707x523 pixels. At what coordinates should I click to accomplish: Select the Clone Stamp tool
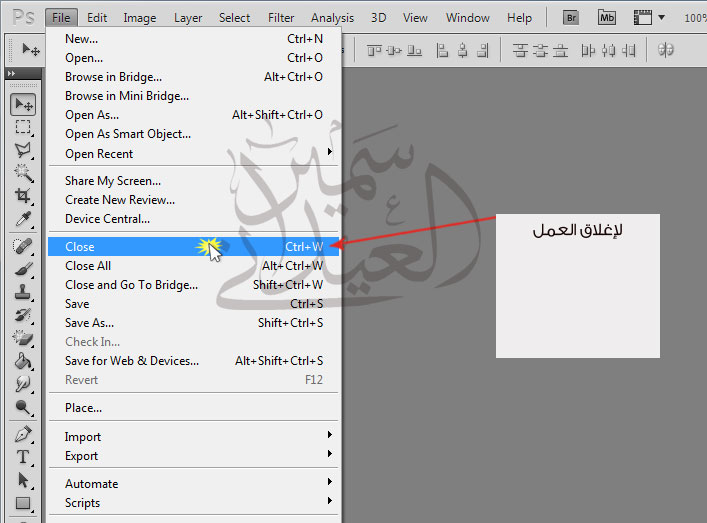pos(23,292)
